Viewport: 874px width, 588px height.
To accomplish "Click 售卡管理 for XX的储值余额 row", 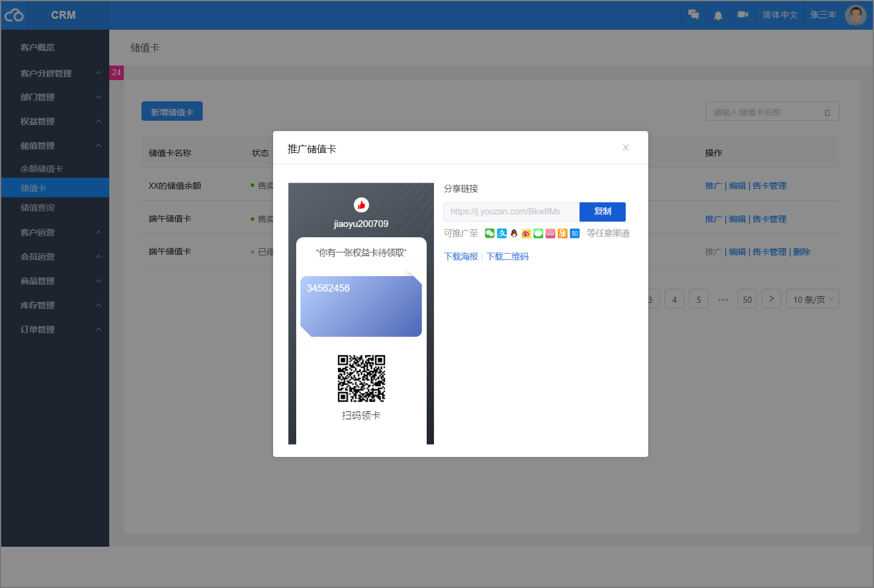I will 770,186.
